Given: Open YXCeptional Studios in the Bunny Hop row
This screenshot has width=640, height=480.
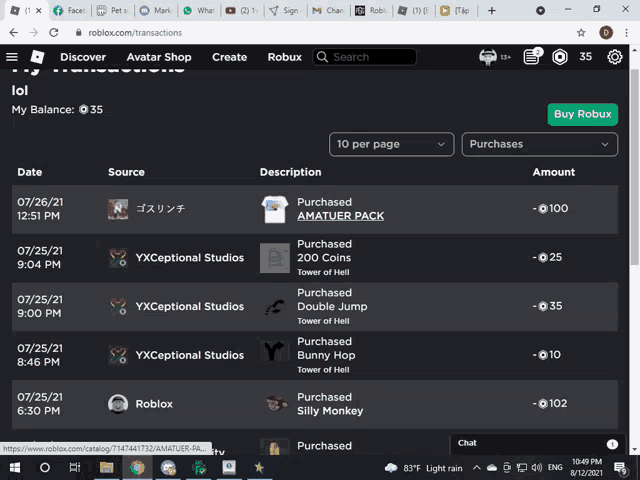Looking at the screenshot, I should pyautogui.click(x=189, y=355).
